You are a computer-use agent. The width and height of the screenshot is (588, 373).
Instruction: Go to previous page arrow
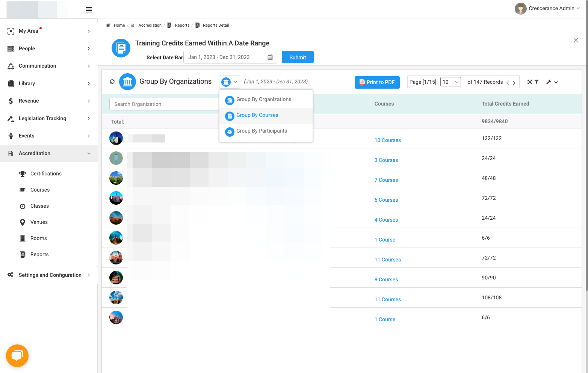click(x=508, y=83)
